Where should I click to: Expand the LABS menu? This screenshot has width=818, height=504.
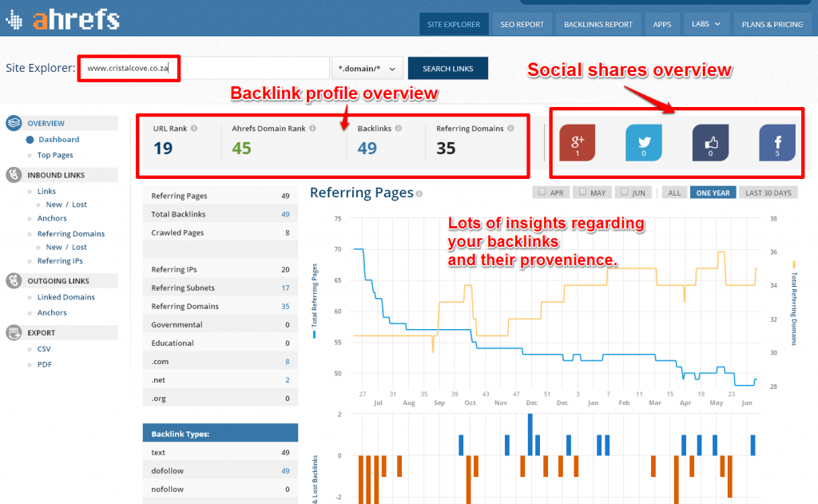[706, 24]
